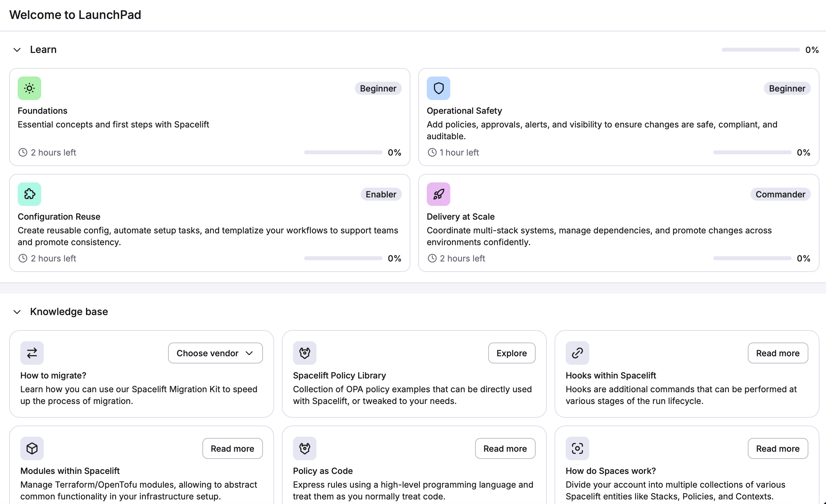Read more about Policy as Code
This screenshot has width=826, height=504.
505,448
